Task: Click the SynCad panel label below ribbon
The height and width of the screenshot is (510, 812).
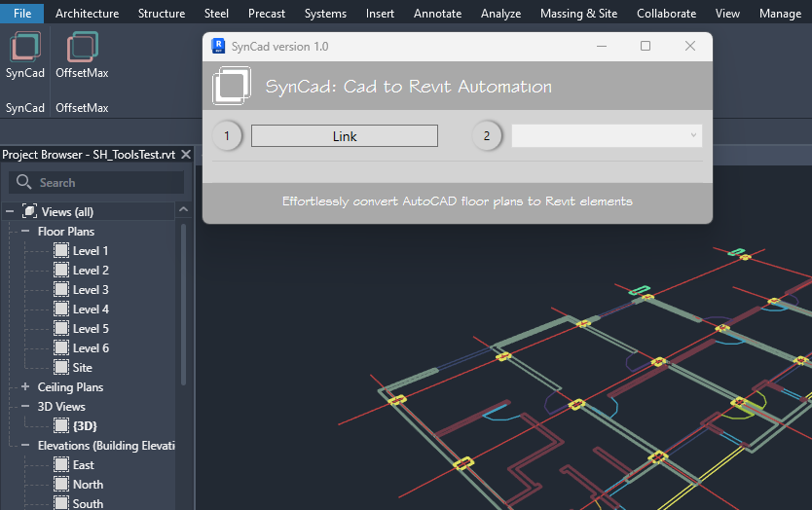Action: coord(25,108)
